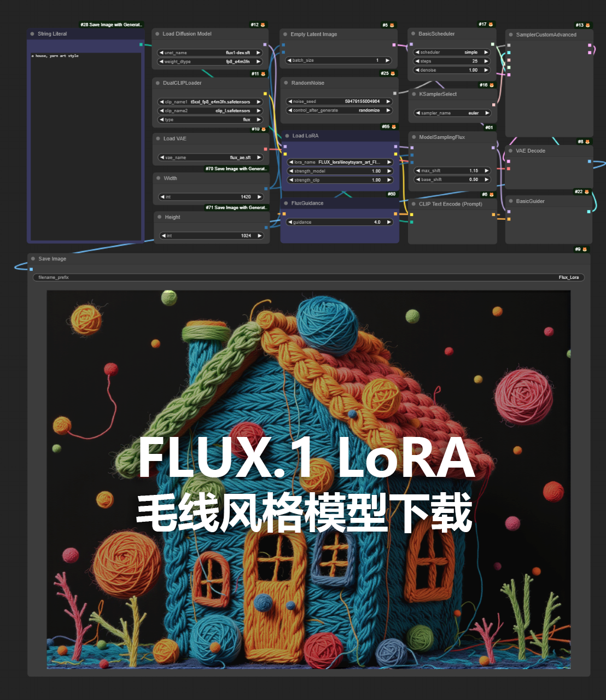Click the noise_seed value field
The image size is (606, 700).
click(x=339, y=101)
